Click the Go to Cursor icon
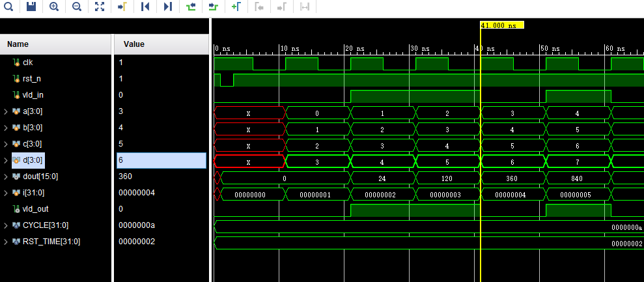Viewport: 644px width, 282px height. point(122,7)
